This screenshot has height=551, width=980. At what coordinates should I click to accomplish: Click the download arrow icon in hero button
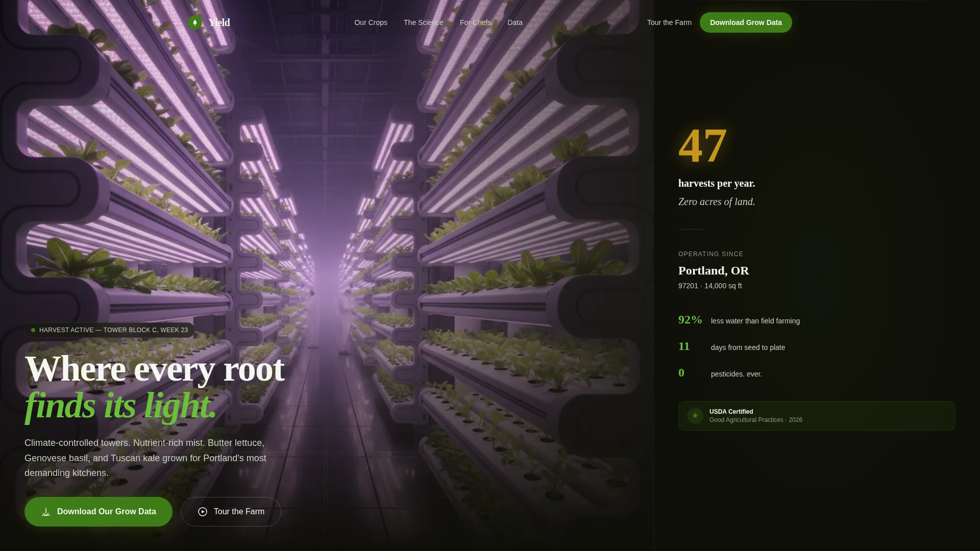pyautogui.click(x=46, y=512)
